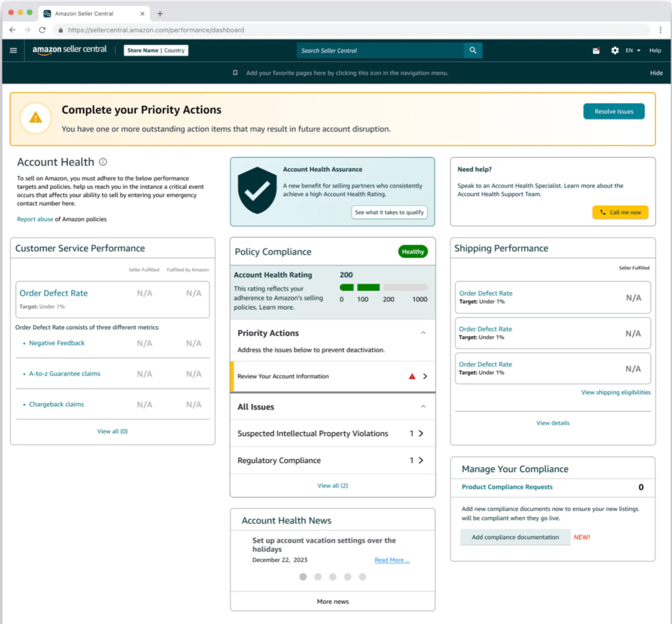Reload the page with the browser refresh icon
The height and width of the screenshot is (624, 672).
click(42, 30)
